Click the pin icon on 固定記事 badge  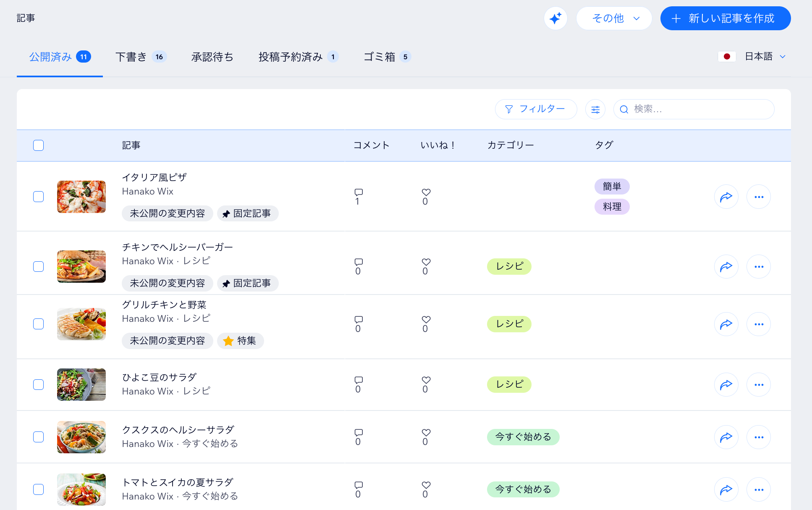tap(226, 213)
